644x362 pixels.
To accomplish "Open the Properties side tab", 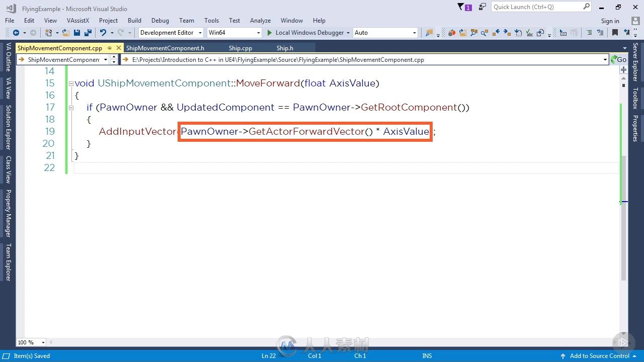I will [635, 129].
